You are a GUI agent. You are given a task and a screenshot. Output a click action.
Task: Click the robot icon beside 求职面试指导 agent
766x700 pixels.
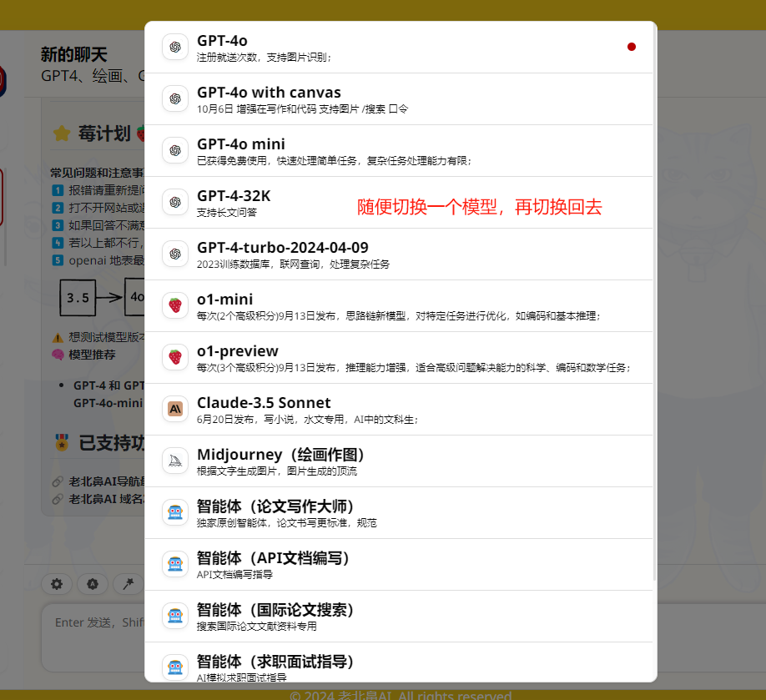coord(175,667)
